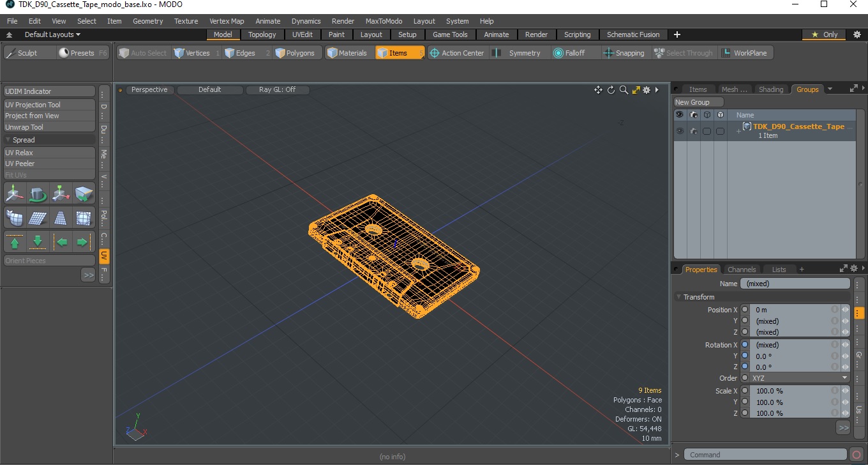This screenshot has width=868, height=465.
Task: Click the viewport pan/move icon
Action: tap(598, 90)
